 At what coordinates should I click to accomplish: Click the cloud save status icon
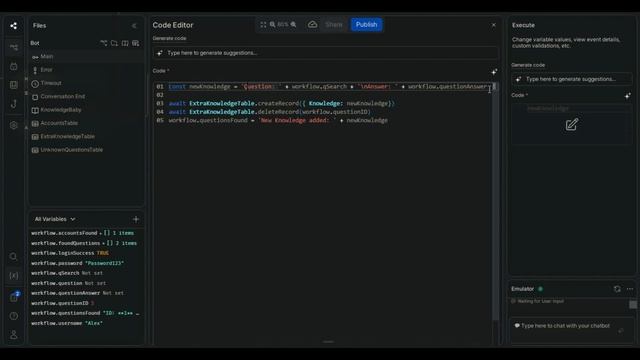pyautogui.click(x=312, y=24)
